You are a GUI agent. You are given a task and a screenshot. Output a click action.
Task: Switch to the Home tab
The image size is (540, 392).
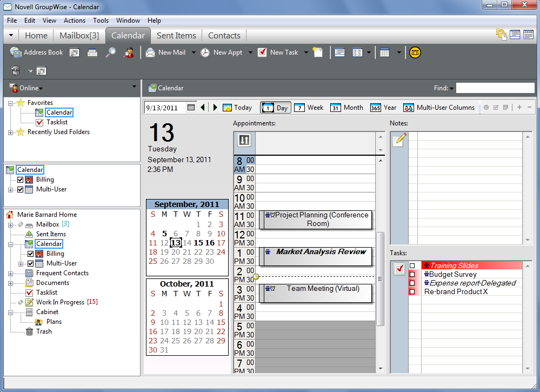click(36, 36)
